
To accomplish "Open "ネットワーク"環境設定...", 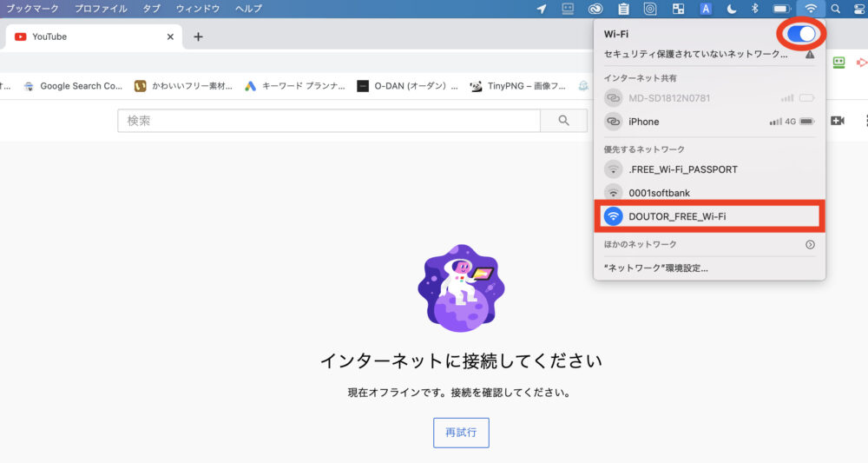I will tap(656, 268).
